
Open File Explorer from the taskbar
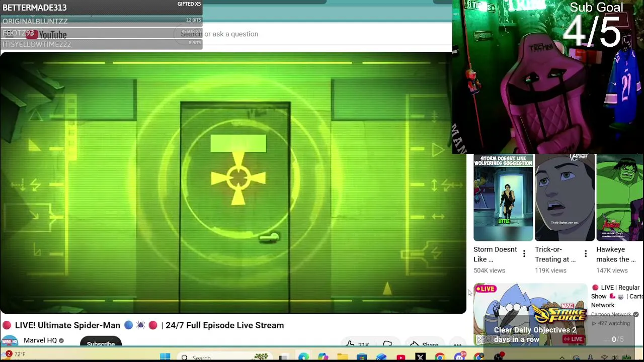(x=343, y=357)
